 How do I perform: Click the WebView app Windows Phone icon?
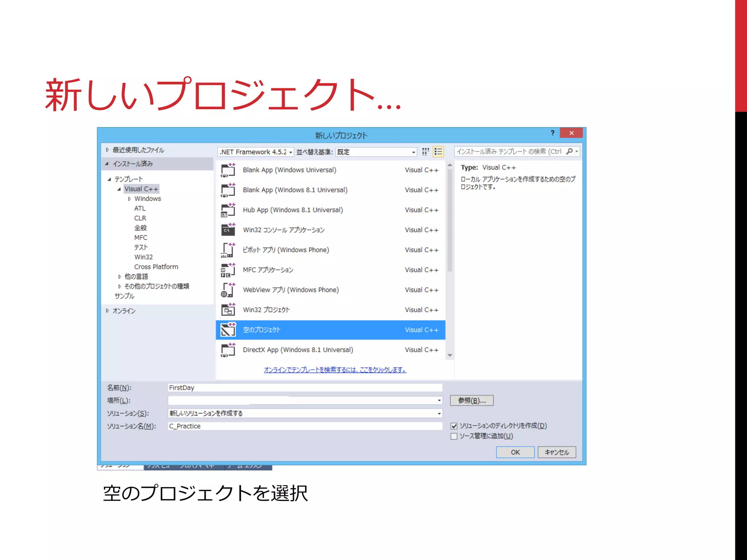(228, 290)
